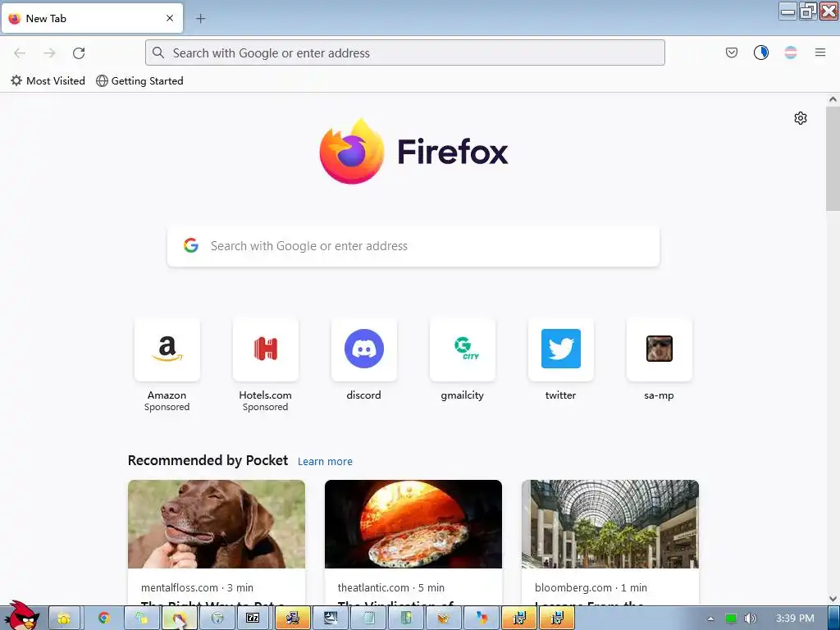Image resolution: width=840 pixels, height=630 pixels.
Task: Click the Sponsored label under Amazon
Action: pos(167,407)
